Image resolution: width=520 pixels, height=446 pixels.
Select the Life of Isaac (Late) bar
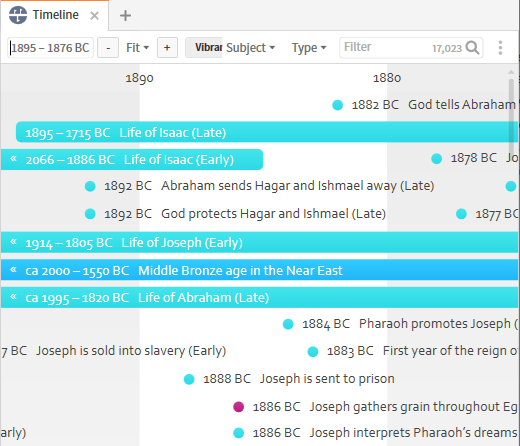click(267, 132)
